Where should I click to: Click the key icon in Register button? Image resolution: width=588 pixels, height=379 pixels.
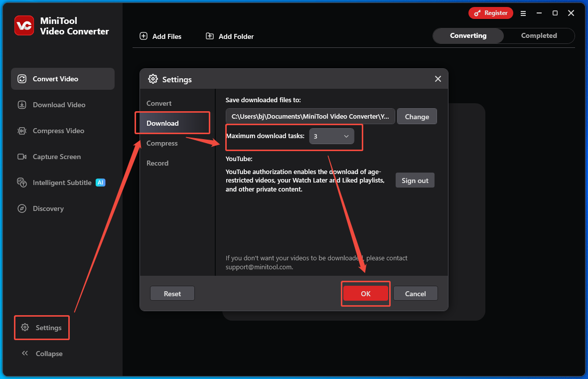click(x=477, y=13)
